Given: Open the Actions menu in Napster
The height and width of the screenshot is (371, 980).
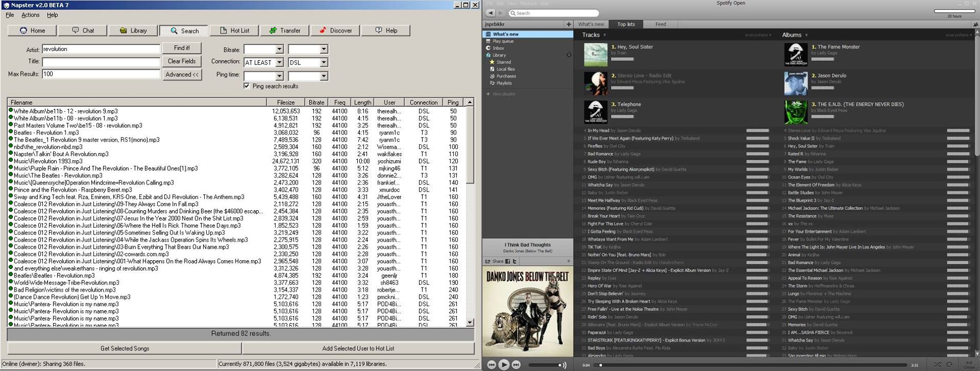Looking at the screenshot, I should pyautogui.click(x=30, y=15).
